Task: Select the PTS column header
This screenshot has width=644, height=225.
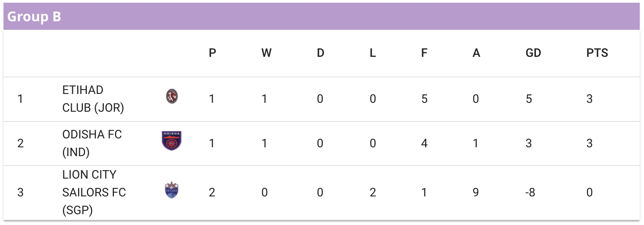Action: 597,53
